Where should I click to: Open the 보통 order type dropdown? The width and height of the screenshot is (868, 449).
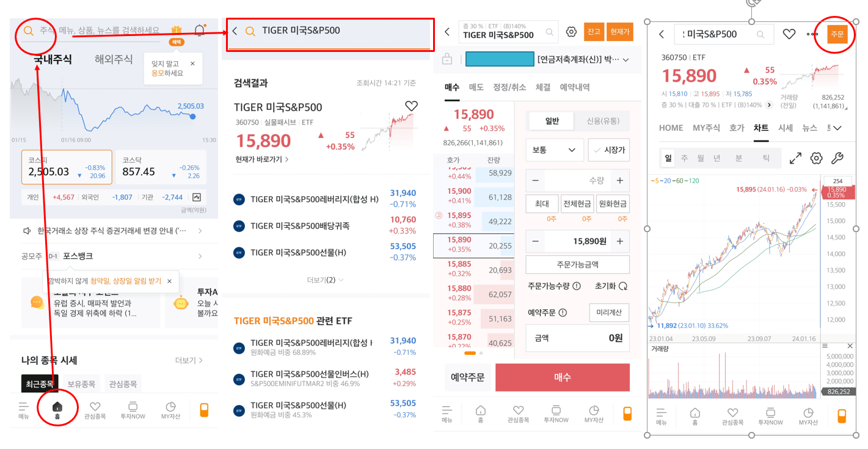pos(553,150)
